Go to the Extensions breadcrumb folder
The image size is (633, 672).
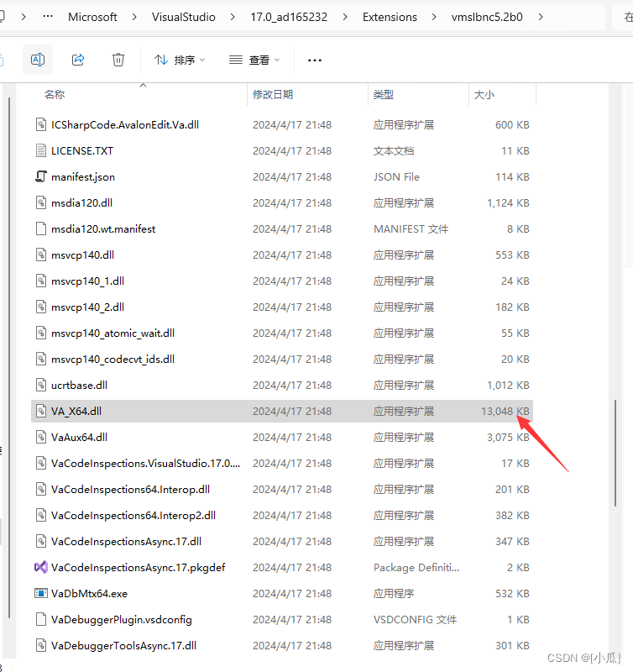390,17
